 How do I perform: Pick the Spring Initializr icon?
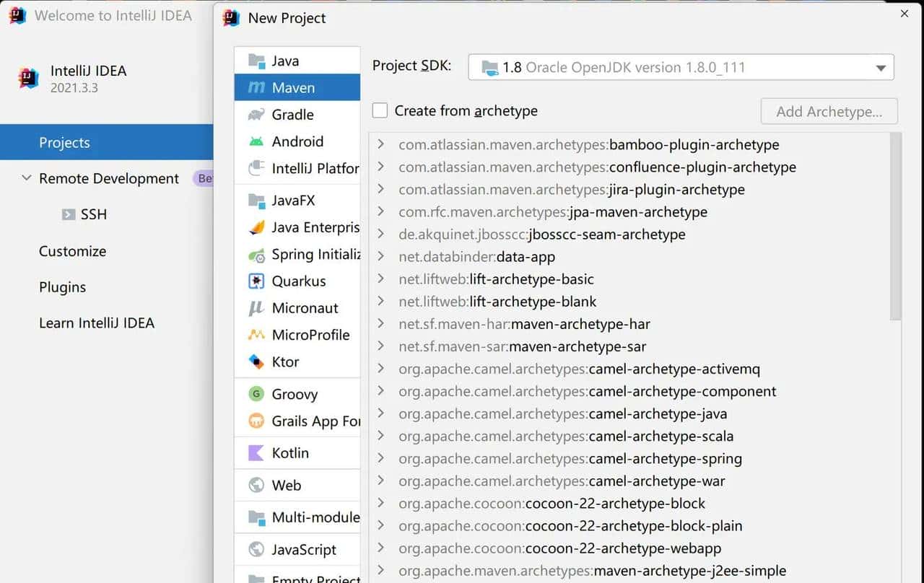[256, 255]
